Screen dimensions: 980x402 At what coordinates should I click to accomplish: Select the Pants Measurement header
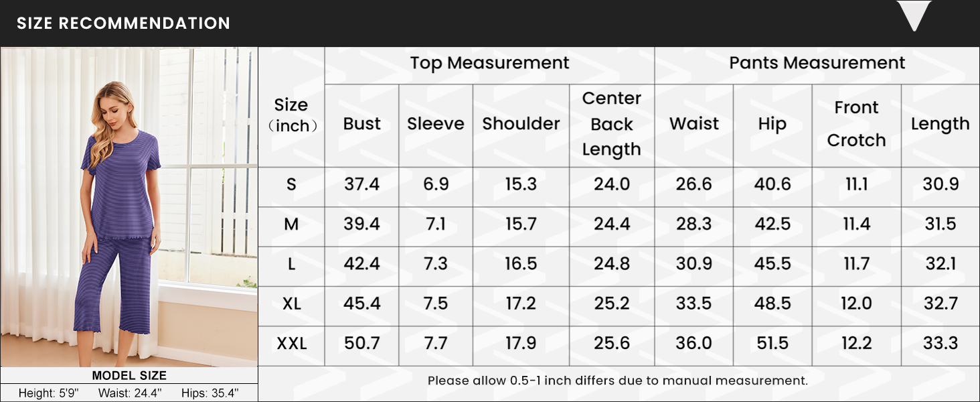817,63
